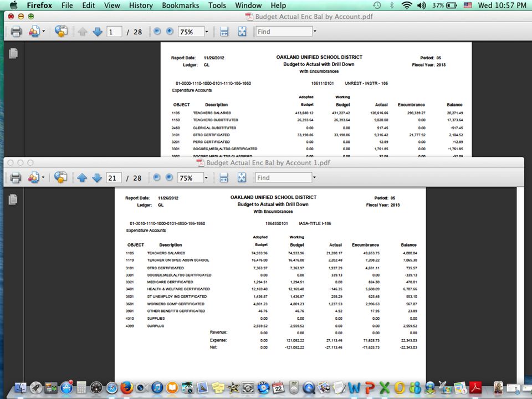The height and width of the screenshot is (399, 532).
Task: Click the page number field showing 1
Action: tap(114, 32)
